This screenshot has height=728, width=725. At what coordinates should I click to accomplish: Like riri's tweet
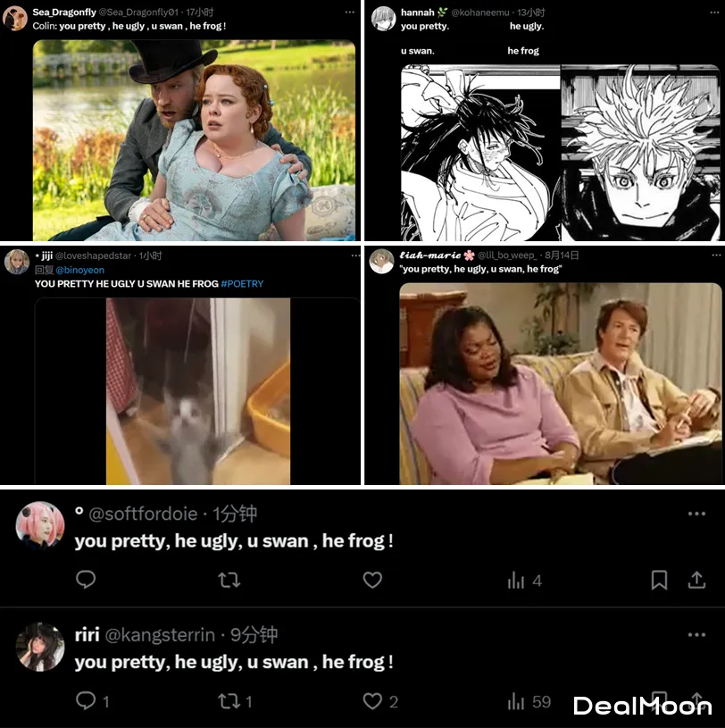click(x=380, y=701)
